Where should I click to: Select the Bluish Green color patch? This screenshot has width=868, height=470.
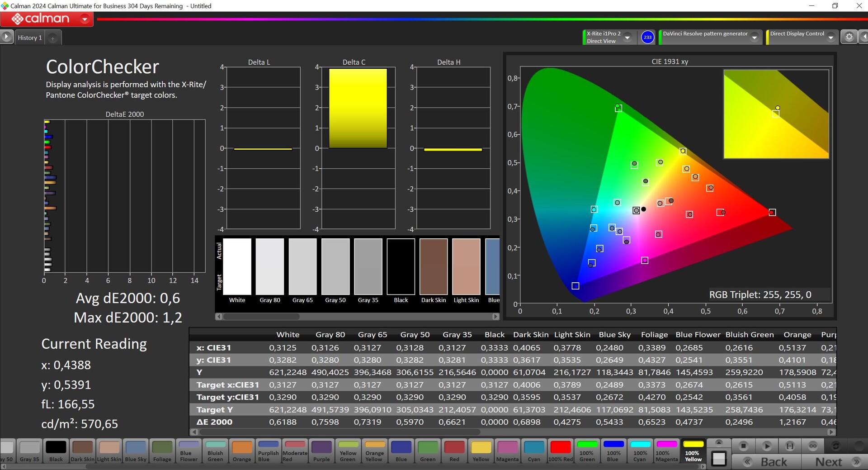[x=215, y=451]
